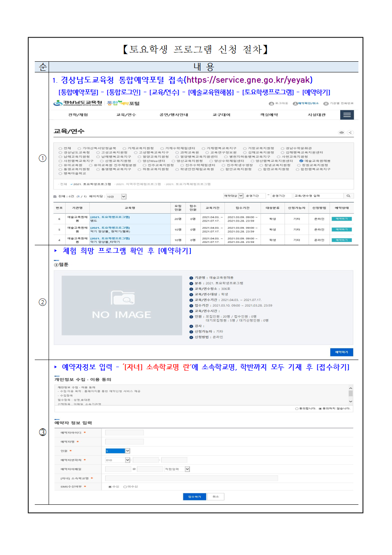The height and width of the screenshot is (555, 392).
Task: Open the 페이지당 10건 dropdown
Action: click(116, 197)
